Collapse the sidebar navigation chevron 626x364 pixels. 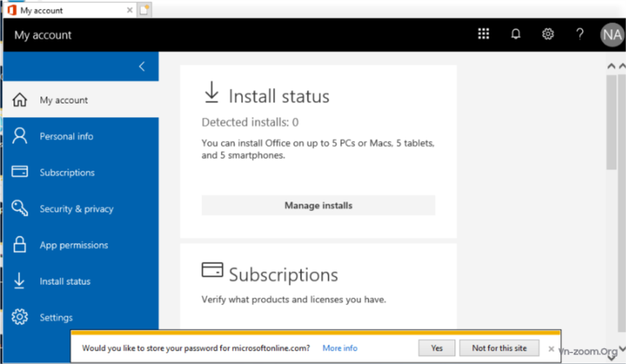click(142, 67)
